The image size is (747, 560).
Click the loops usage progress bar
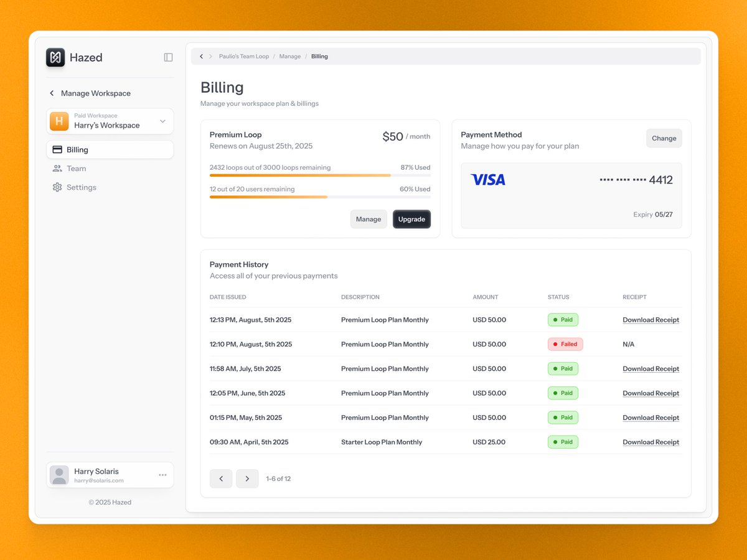point(320,175)
